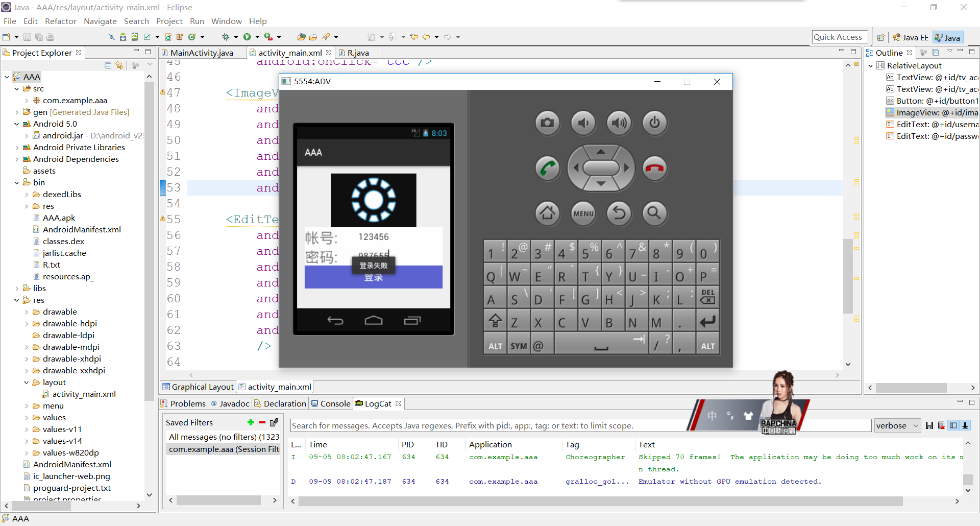The height and width of the screenshot is (526, 980).
Task: Click the DEL key on the emulator keyboard
Action: [707, 297]
